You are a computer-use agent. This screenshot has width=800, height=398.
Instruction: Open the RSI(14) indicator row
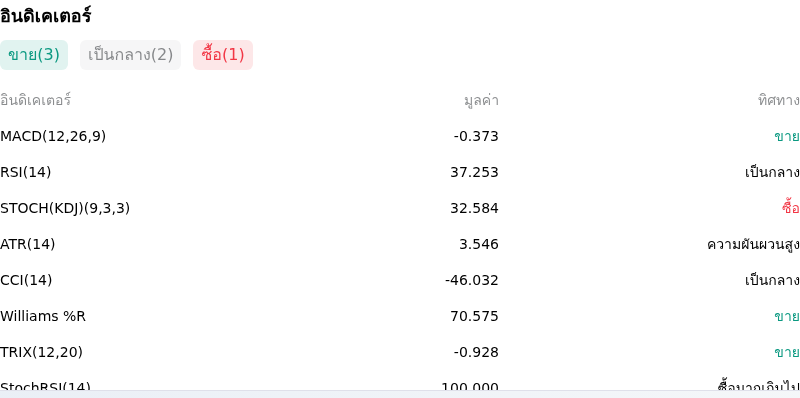coord(400,172)
